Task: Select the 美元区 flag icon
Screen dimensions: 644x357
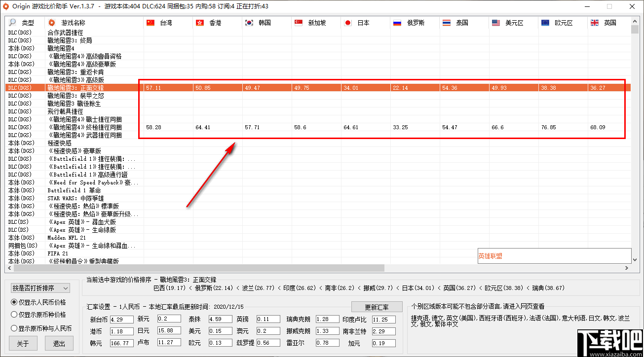Action: [x=495, y=22]
